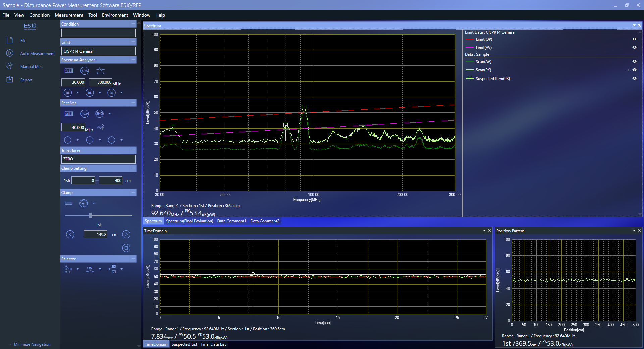Click the RCV receiver icon
The width and height of the screenshot is (644, 349).
tap(85, 114)
